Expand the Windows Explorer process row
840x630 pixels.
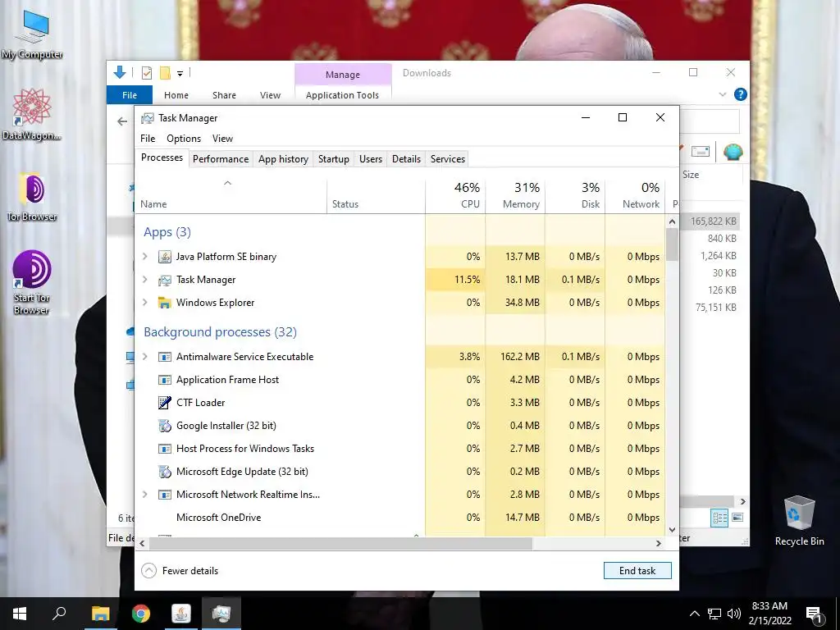[144, 303]
